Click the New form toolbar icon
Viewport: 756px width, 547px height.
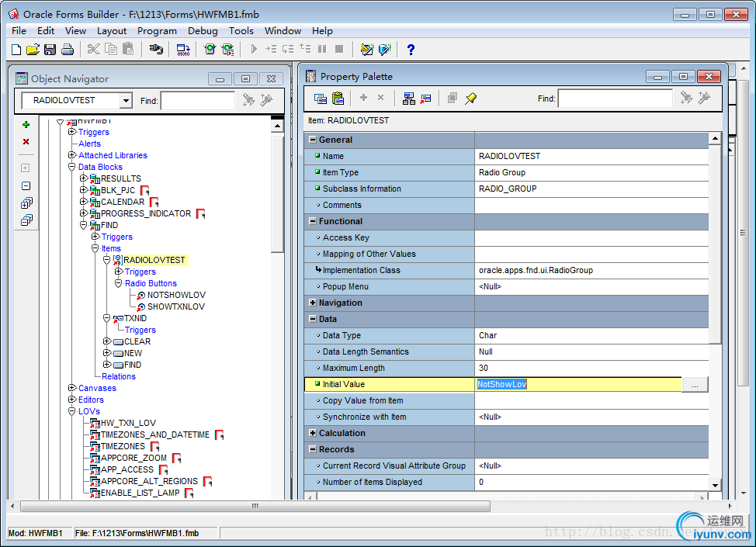click(16, 49)
